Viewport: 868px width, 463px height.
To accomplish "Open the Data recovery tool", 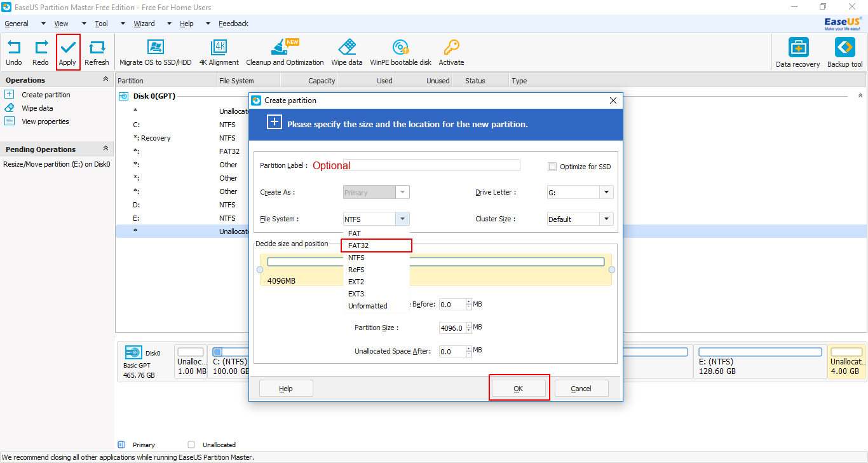I will [x=797, y=53].
